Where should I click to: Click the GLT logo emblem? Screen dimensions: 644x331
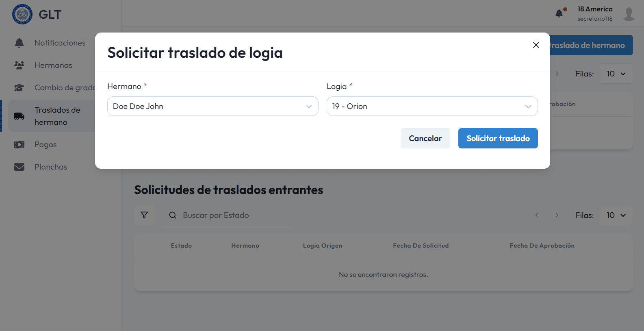click(22, 14)
